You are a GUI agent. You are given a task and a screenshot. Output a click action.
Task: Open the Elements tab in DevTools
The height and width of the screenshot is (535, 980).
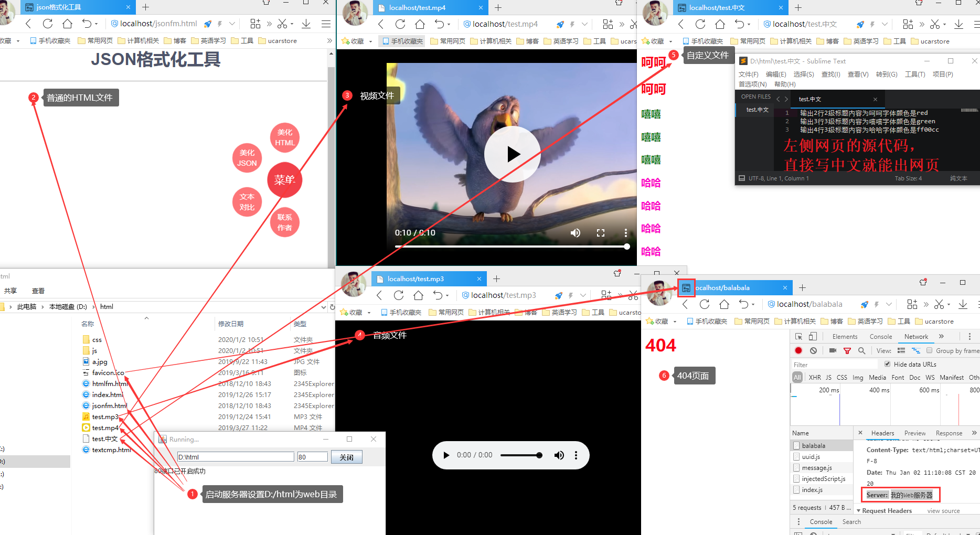[x=845, y=336]
